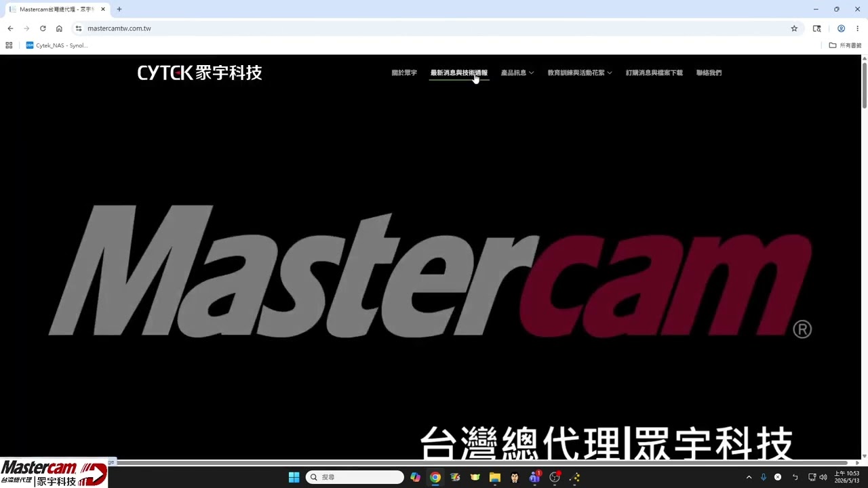Open the input method tray icon
This screenshot has width=868, height=488.
point(795,477)
